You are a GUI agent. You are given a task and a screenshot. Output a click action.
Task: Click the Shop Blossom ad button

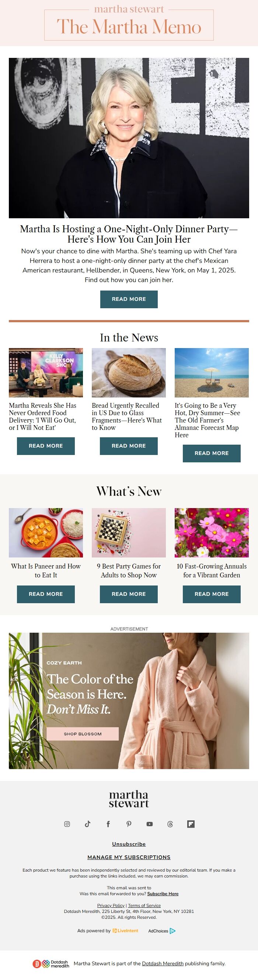[x=83, y=734]
